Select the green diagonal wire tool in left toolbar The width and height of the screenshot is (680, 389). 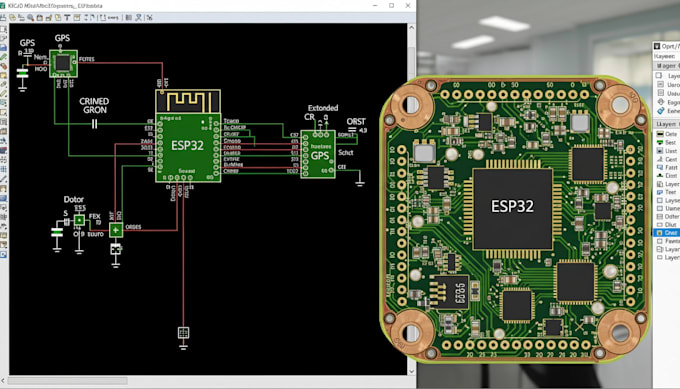pos(3,57)
